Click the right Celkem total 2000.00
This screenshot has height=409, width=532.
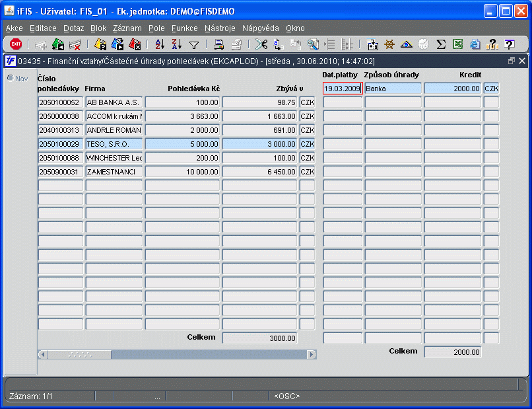(453, 352)
